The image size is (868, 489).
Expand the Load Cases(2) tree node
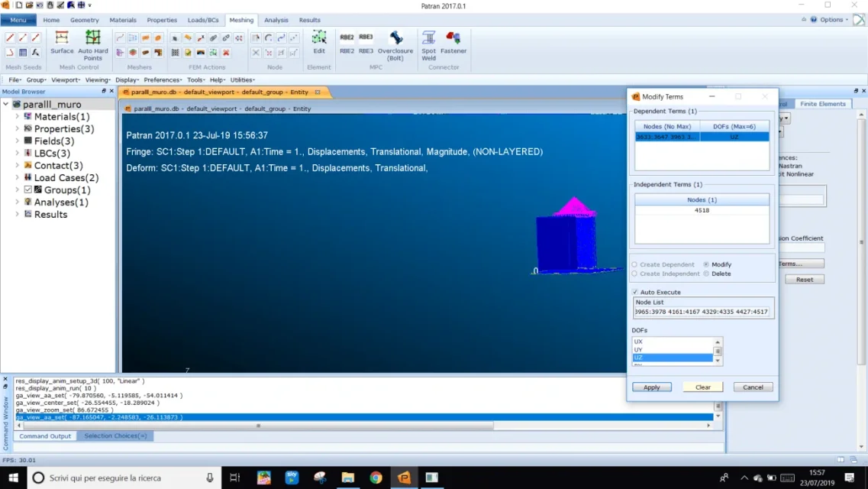tap(17, 177)
